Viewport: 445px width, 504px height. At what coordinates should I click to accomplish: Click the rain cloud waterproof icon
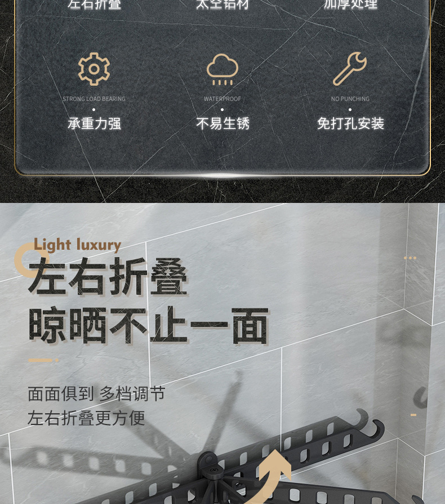point(222,69)
